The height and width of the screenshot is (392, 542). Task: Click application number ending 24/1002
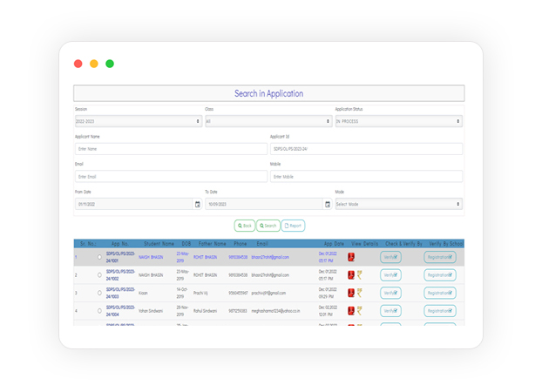coord(120,275)
